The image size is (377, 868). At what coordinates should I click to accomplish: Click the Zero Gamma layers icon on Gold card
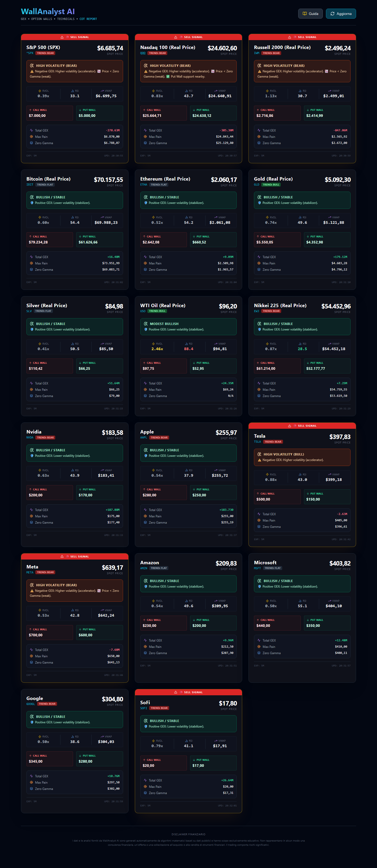point(259,270)
